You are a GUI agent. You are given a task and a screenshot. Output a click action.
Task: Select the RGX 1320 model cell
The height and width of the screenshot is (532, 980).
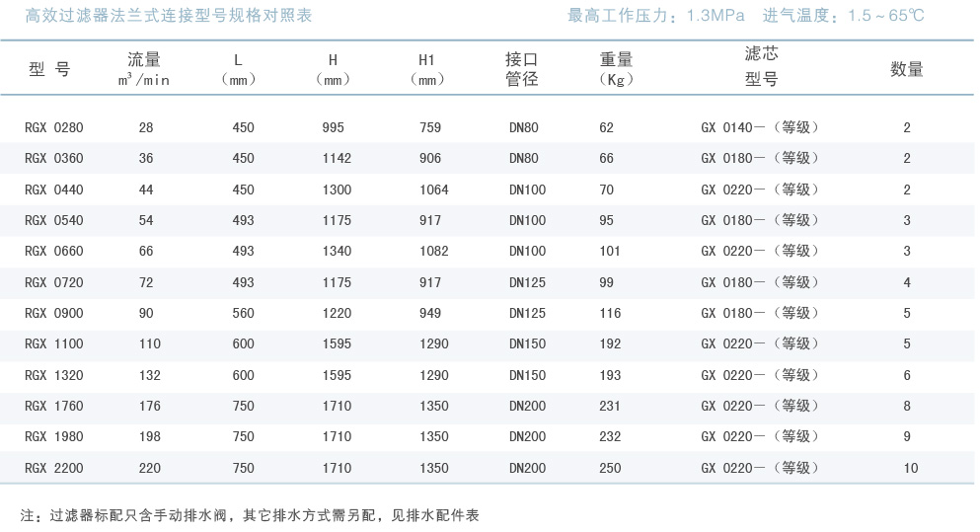point(54,375)
